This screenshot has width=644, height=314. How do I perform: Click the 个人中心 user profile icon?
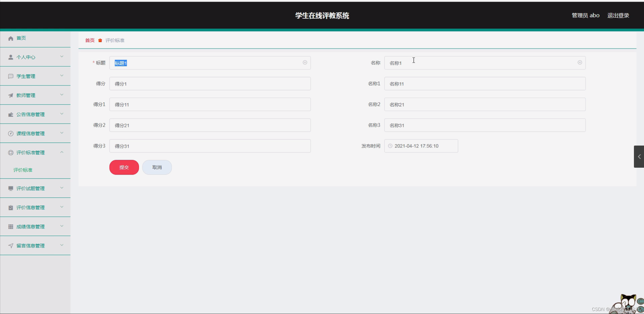pyautogui.click(x=11, y=57)
